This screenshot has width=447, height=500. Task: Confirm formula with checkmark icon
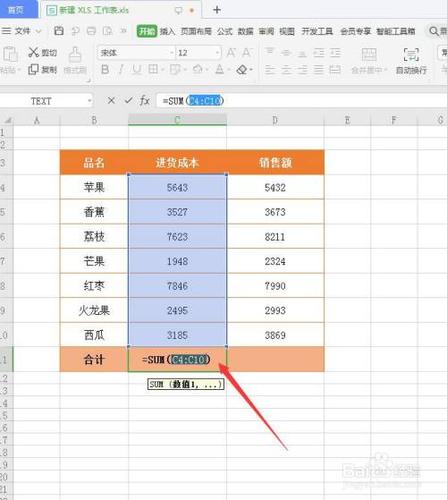click(128, 100)
